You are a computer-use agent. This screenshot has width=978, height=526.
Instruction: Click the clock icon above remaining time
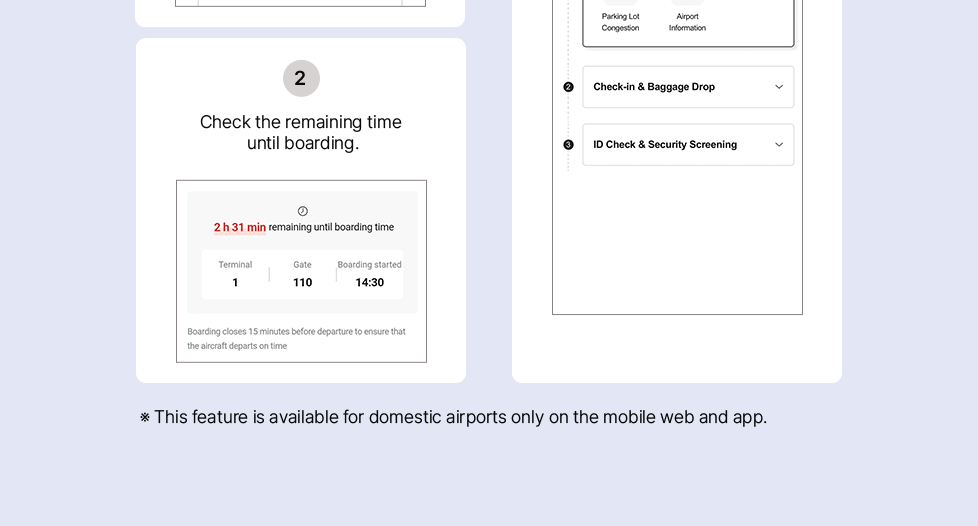(302, 211)
